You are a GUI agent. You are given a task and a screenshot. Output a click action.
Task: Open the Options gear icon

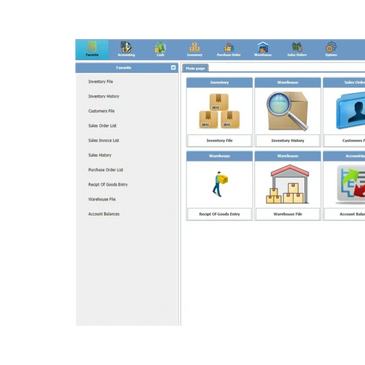pos(331,49)
